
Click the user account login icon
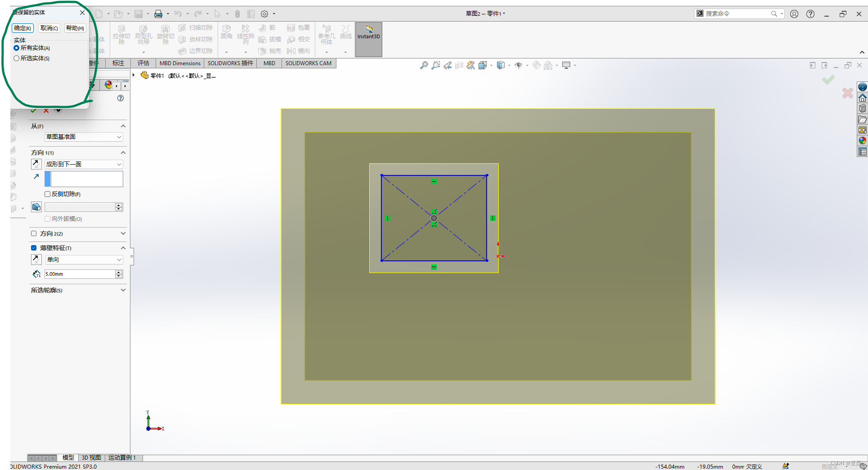[x=794, y=14]
